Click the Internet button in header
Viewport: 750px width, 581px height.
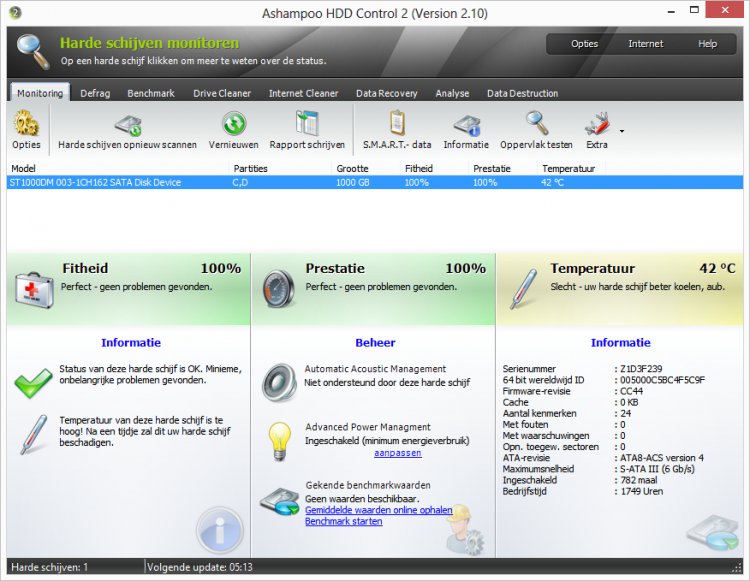point(645,44)
